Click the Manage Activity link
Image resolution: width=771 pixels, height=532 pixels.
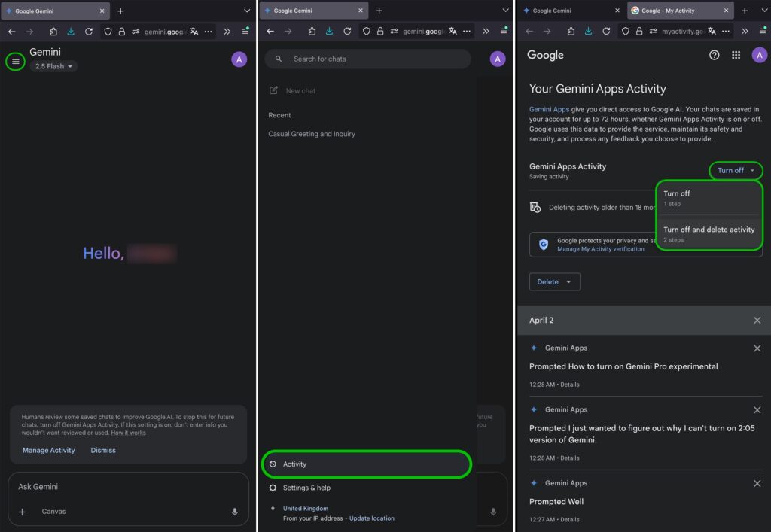click(x=49, y=450)
